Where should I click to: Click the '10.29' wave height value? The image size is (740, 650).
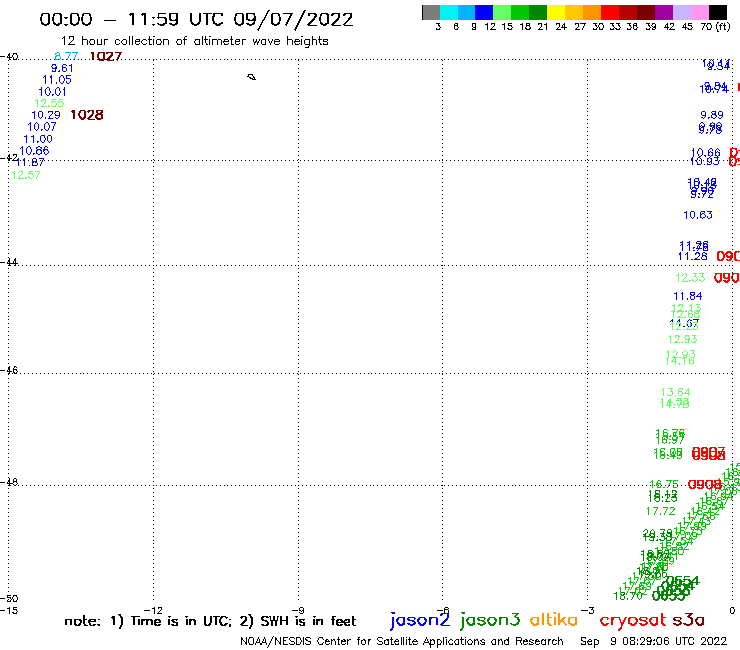pos(46,115)
